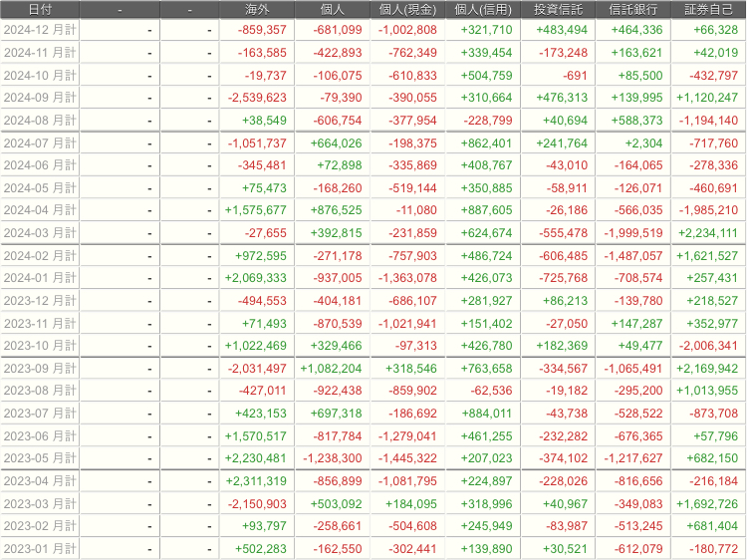Select the 2024-12 月計 row label
The height and width of the screenshot is (560, 747).
[x=40, y=30]
